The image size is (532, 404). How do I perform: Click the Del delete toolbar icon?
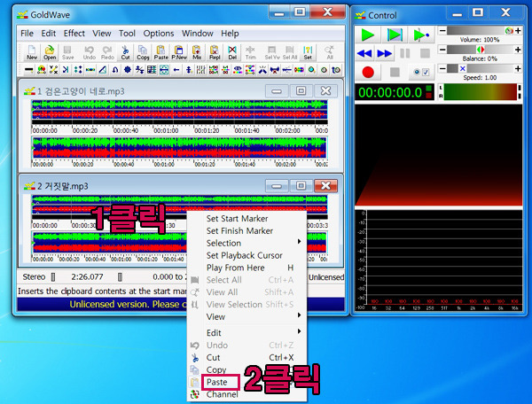pos(232,52)
